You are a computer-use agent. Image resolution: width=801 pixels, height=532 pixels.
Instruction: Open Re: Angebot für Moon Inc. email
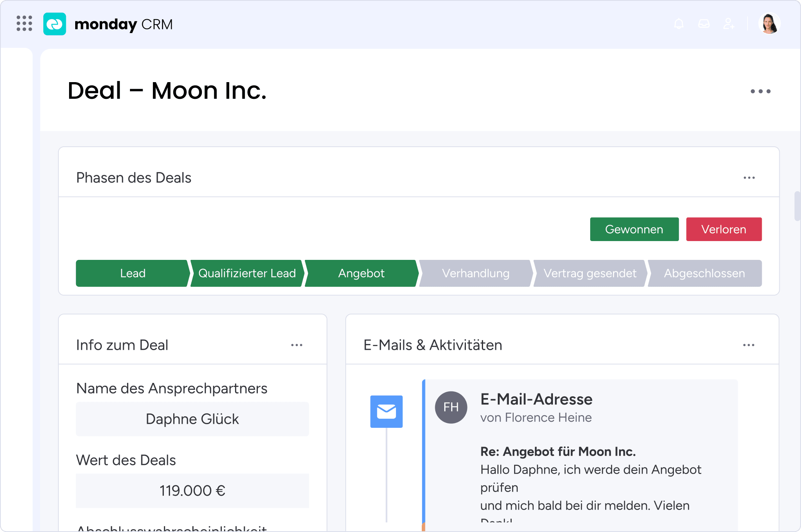click(558, 452)
